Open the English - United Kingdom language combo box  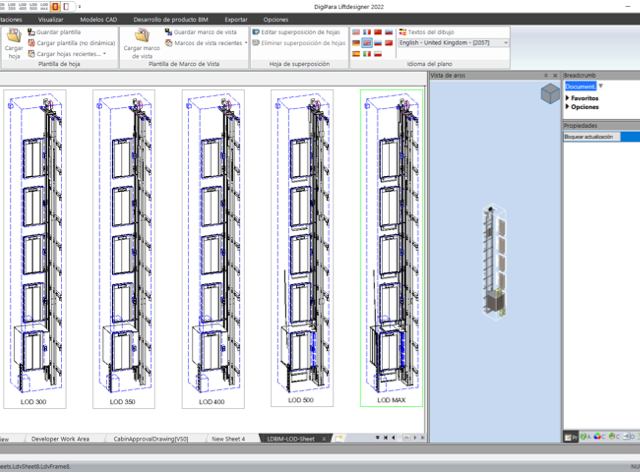[x=453, y=43]
